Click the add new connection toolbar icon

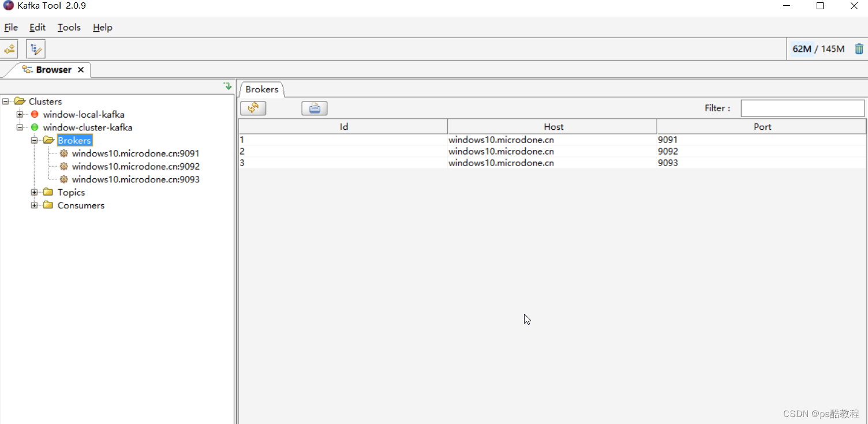(x=9, y=49)
